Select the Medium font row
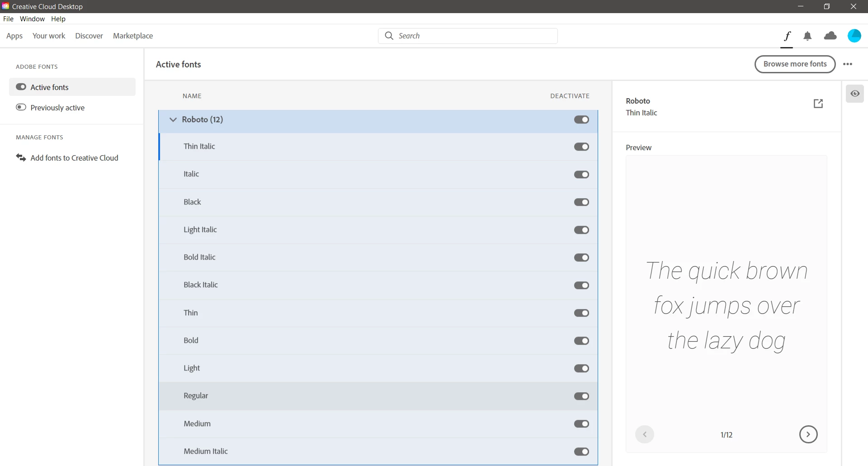Viewport: 868px width, 466px height. click(x=378, y=424)
